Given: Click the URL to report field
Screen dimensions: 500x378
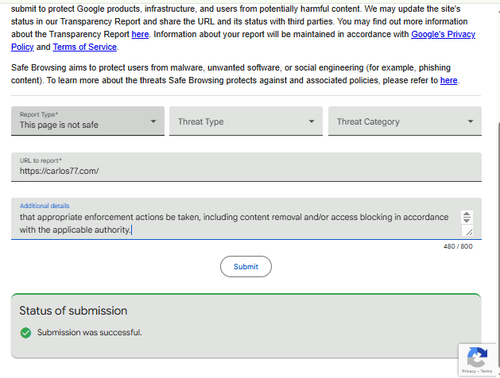Looking at the screenshot, I should (x=246, y=167).
